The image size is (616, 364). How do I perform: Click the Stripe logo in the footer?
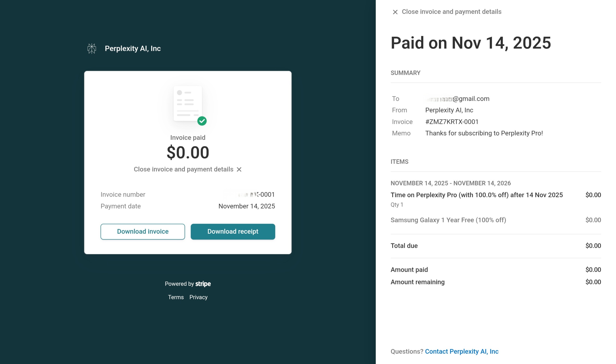click(203, 284)
